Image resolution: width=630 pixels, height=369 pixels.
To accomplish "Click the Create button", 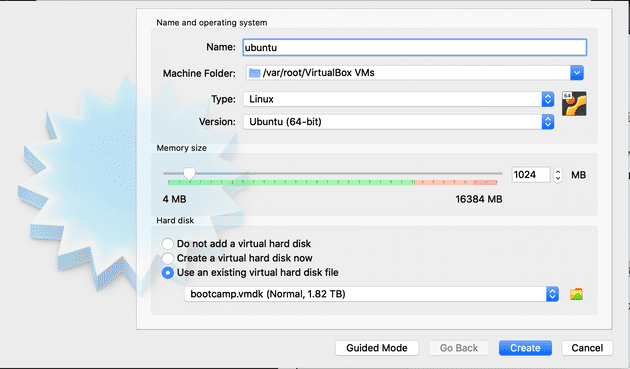I will coord(525,348).
